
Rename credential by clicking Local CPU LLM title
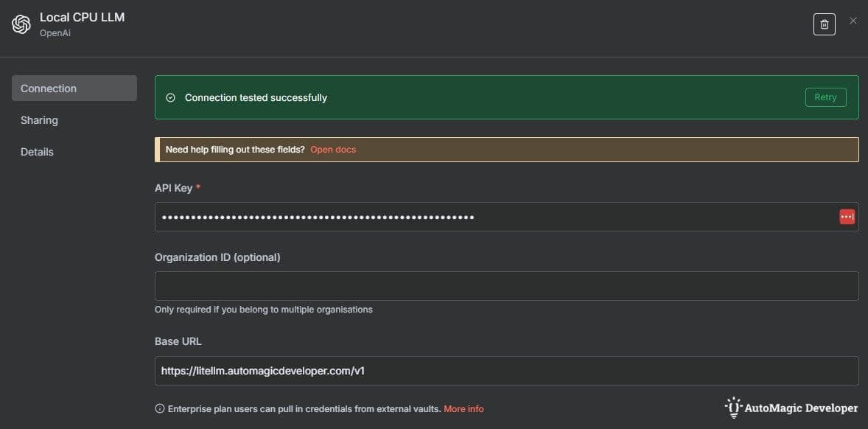click(x=82, y=17)
